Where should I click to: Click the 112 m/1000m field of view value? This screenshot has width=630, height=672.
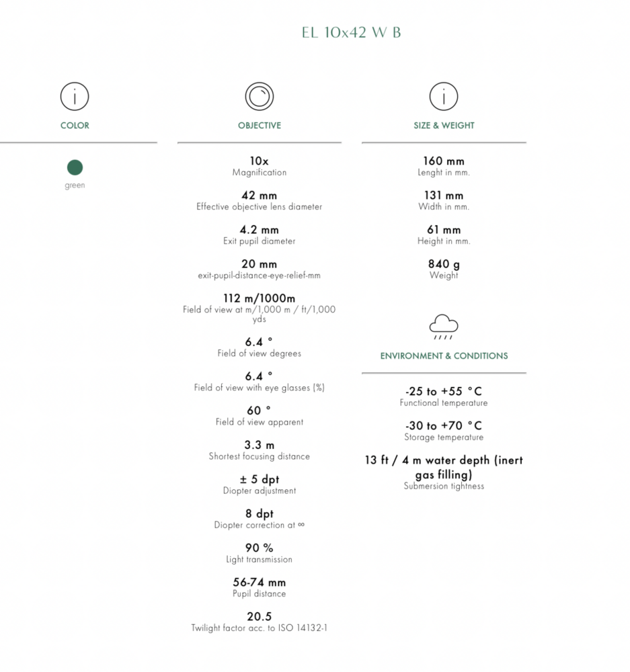259,298
